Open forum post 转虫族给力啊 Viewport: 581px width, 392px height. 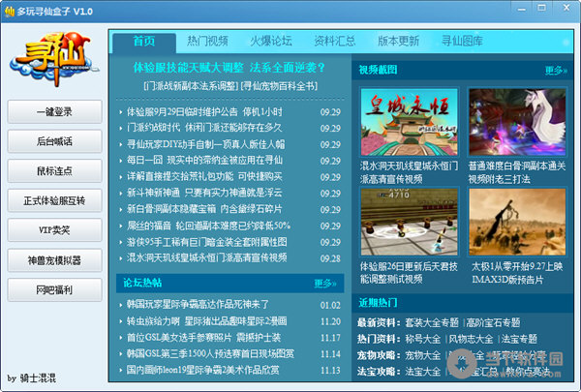coord(207,321)
